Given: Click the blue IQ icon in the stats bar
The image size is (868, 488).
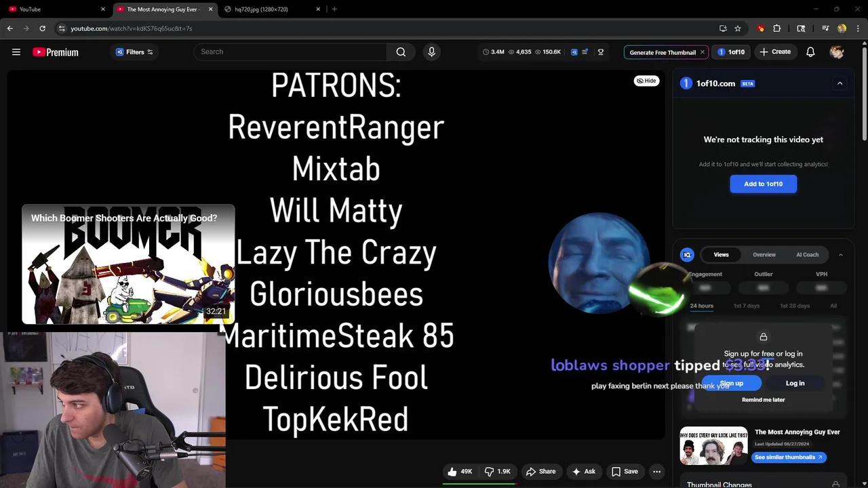Looking at the screenshot, I should tap(574, 52).
